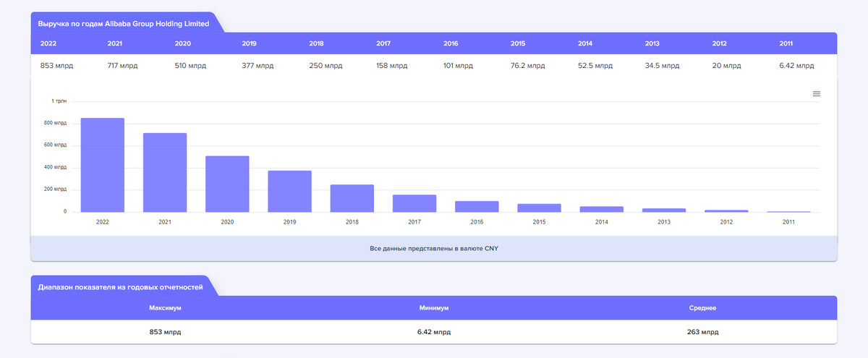Click the 2021 revenue bar
Screen dimensions: 868x358
tap(165, 172)
